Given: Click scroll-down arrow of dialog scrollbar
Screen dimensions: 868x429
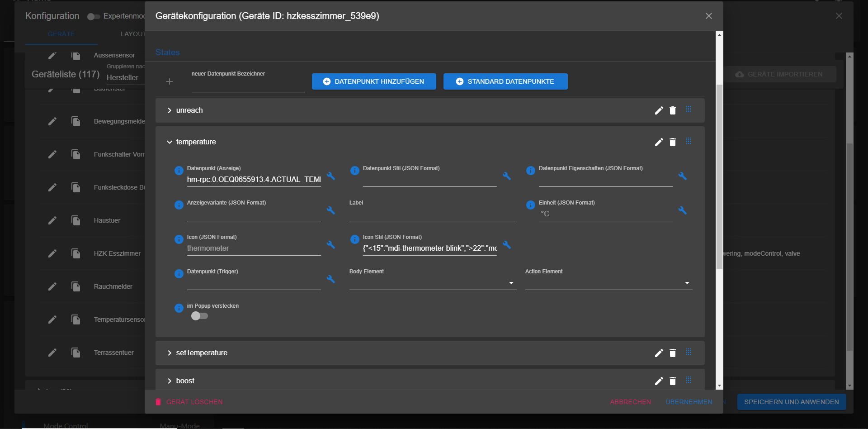Looking at the screenshot, I should (x=719, y=386).
